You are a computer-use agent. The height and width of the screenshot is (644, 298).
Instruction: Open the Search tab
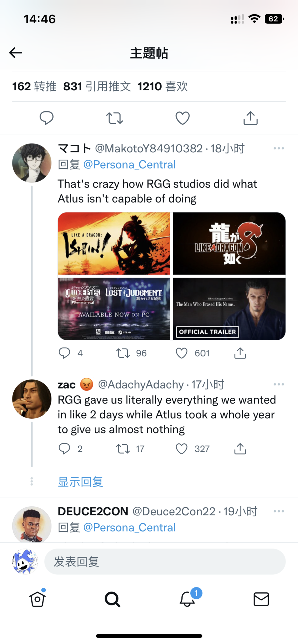[112, 599]
